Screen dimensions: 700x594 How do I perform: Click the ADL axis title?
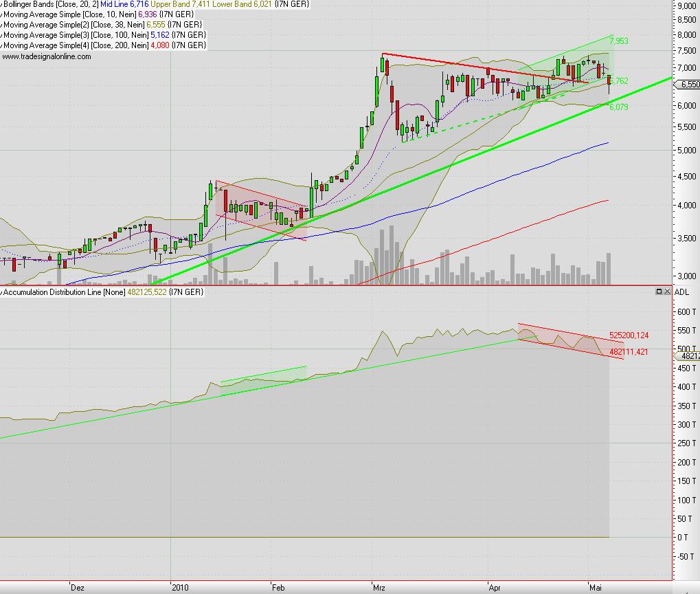point(681,292)
